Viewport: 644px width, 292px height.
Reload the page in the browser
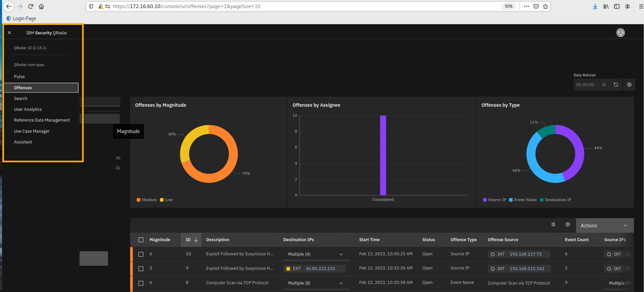coord(31,6)
